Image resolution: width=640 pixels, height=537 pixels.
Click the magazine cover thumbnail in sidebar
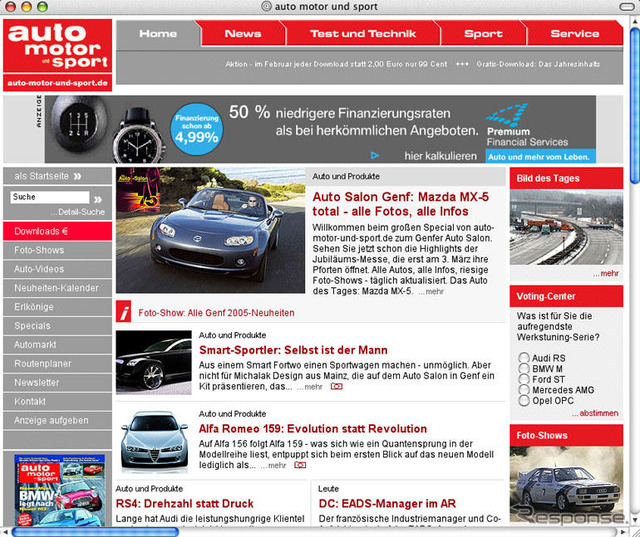[60, 490]
